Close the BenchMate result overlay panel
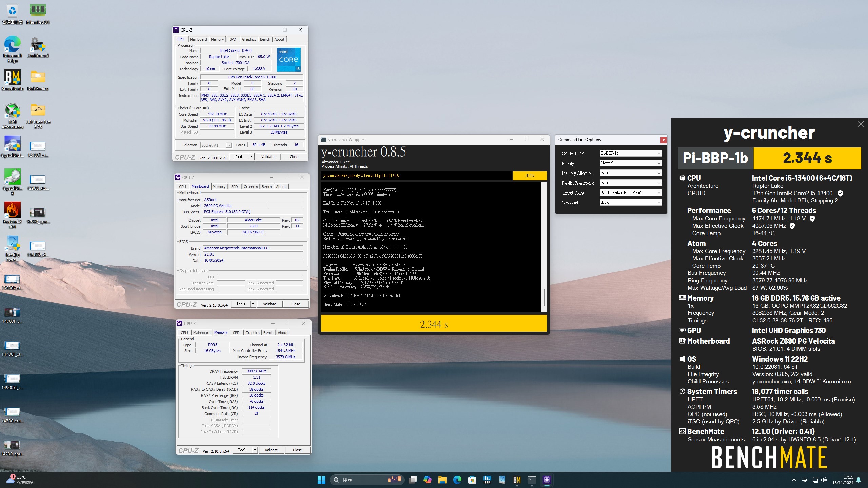 pos(861,124)
